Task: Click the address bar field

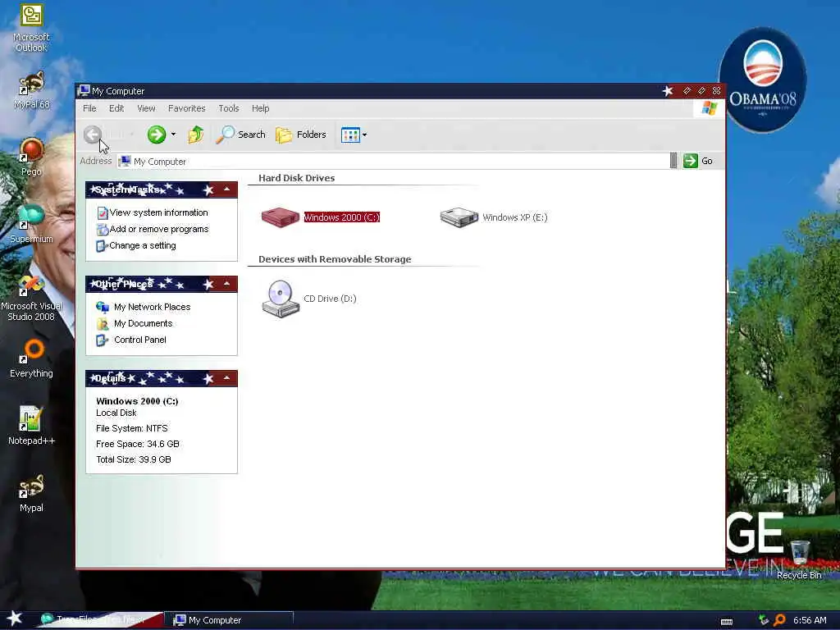Action: point(393,162)
